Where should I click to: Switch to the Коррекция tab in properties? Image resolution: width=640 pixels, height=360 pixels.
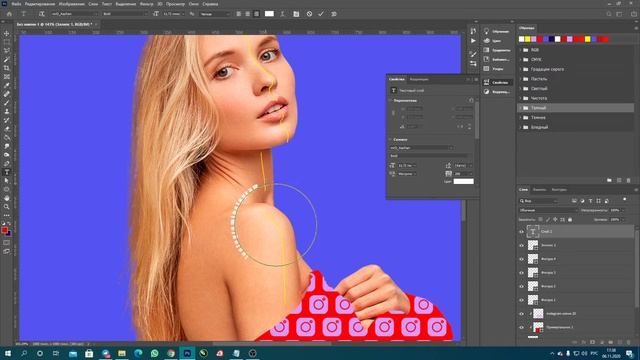tap(419, 79)
